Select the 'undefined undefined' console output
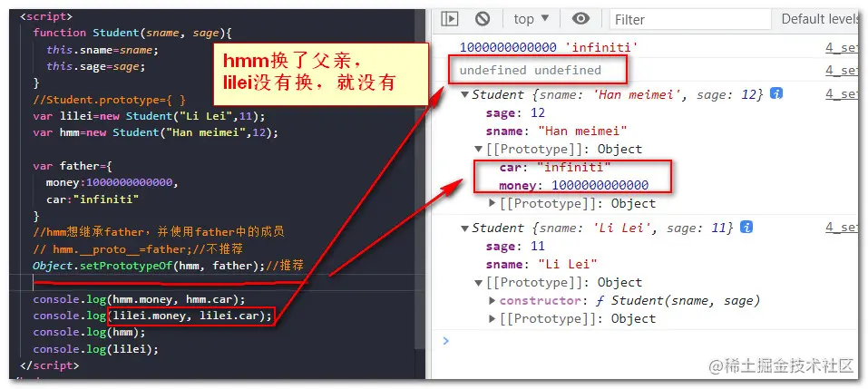 click(x=530, y=71)
